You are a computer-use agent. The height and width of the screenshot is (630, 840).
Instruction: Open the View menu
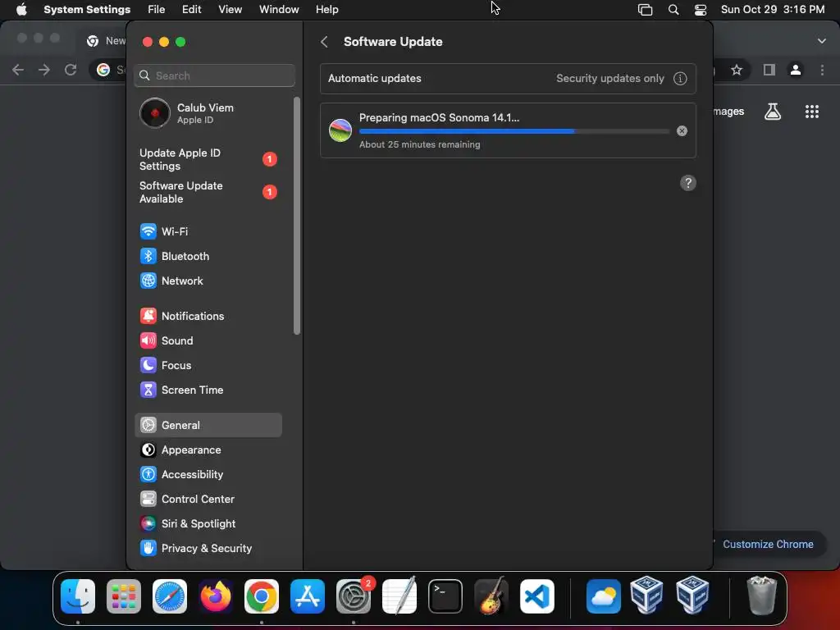click(230, 10)
